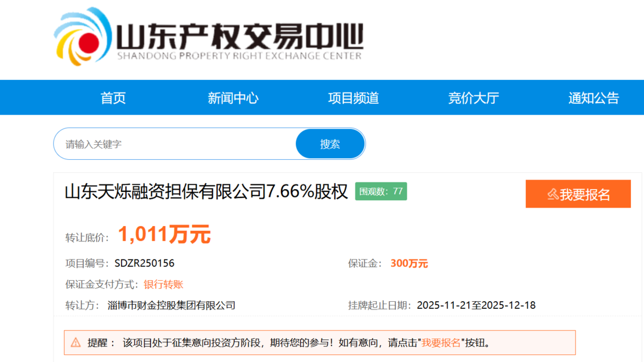
Task: Click the 我要报名 link in the reminder
Action: coord(441,343)
